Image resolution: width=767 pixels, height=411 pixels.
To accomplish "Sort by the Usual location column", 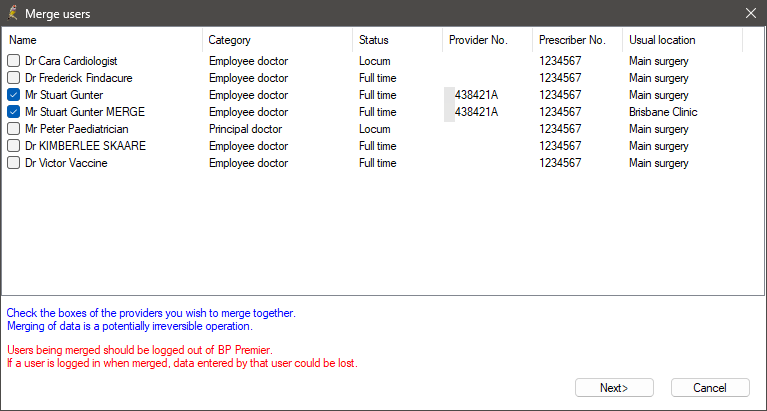I will (x=682, y=40).
